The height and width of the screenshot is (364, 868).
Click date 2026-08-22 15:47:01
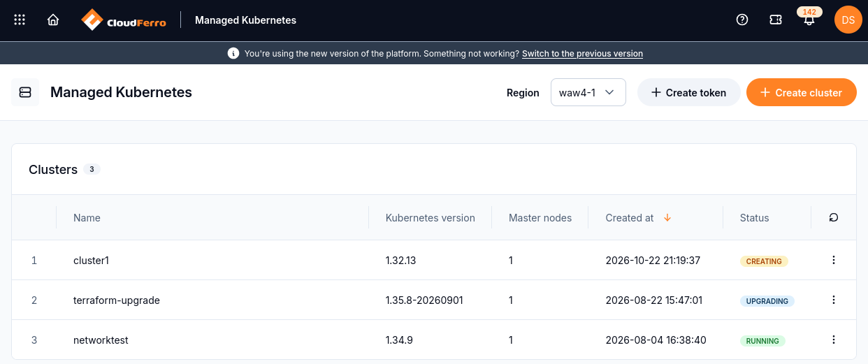point(654,300)
